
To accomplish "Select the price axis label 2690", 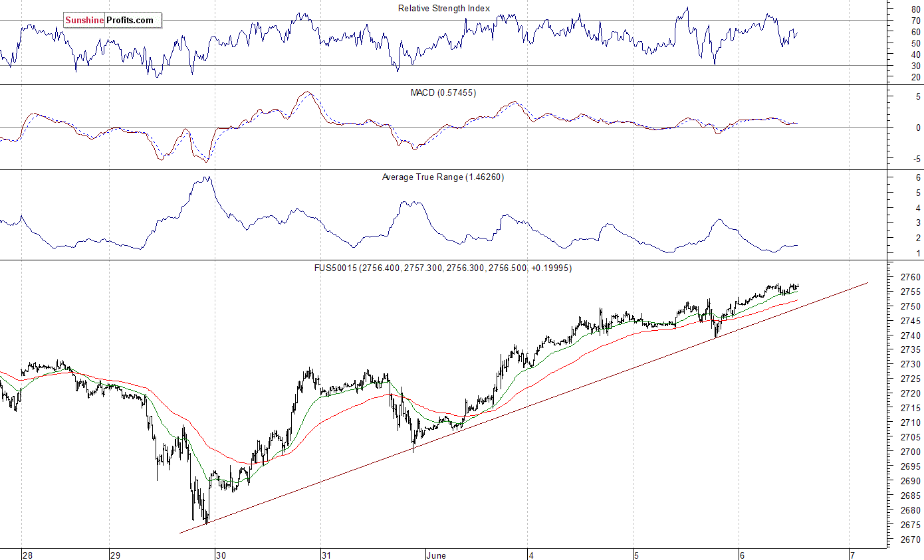I will [911, 481].
